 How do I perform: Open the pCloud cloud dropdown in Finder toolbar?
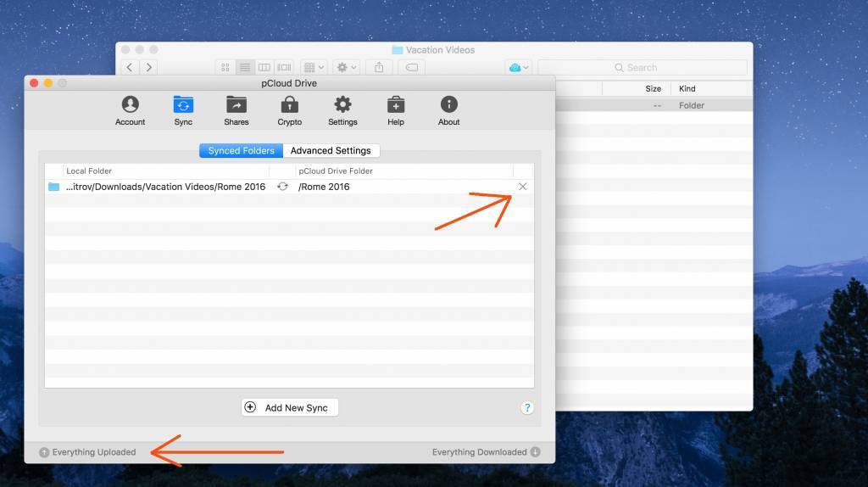[519, 68]
